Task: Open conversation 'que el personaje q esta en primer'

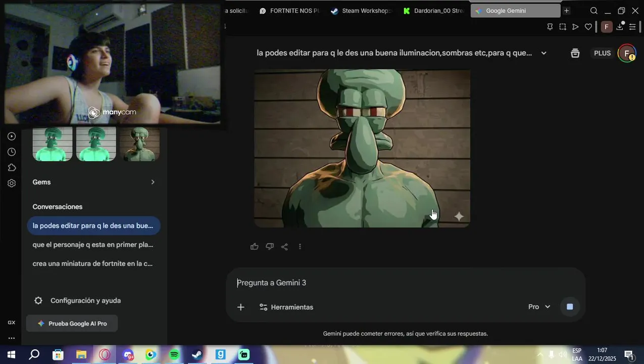Action: (x=93, y=245)
